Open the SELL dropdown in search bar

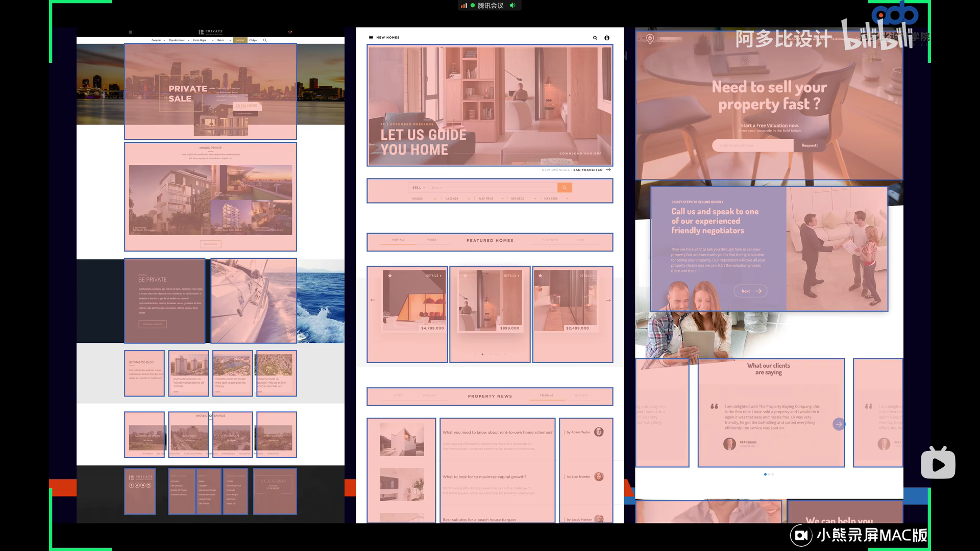pos(419,188)
